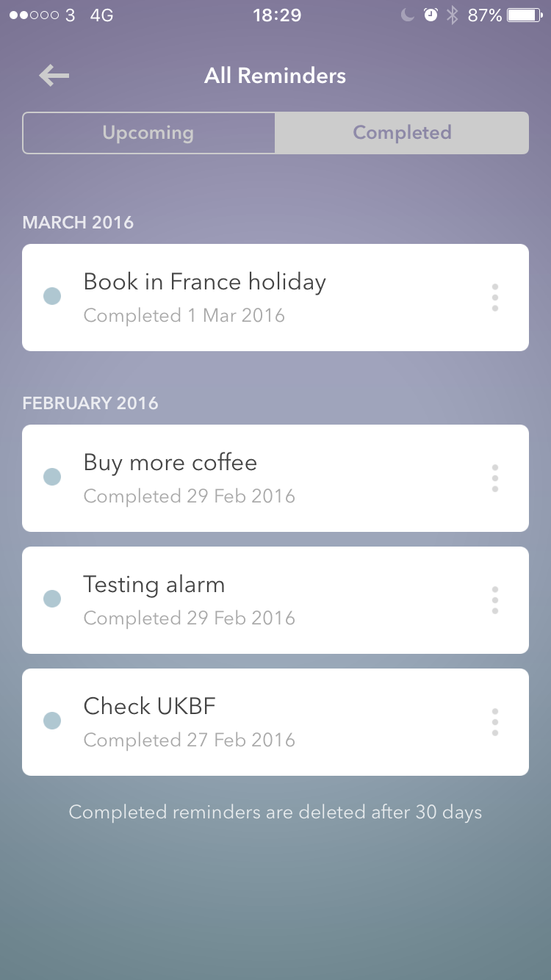Tap the Bluetooth status bar icon
551x980 pixels.
(x=453, y=15)
